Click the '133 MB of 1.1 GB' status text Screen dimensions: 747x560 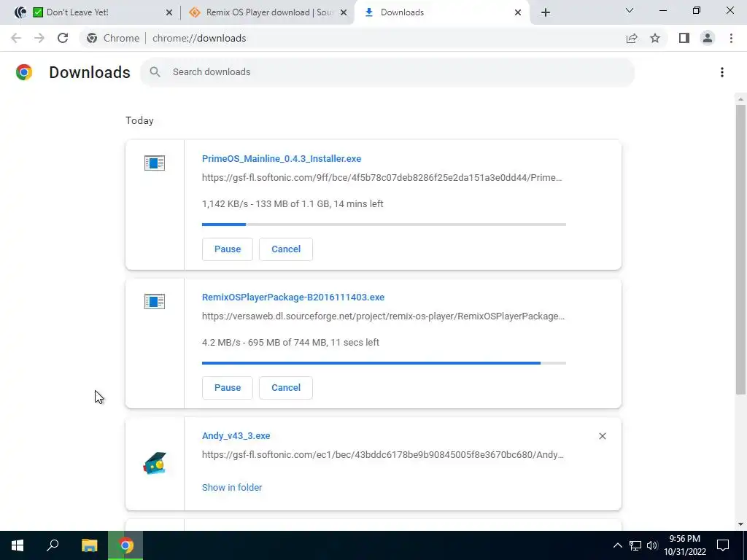(292, 204)
